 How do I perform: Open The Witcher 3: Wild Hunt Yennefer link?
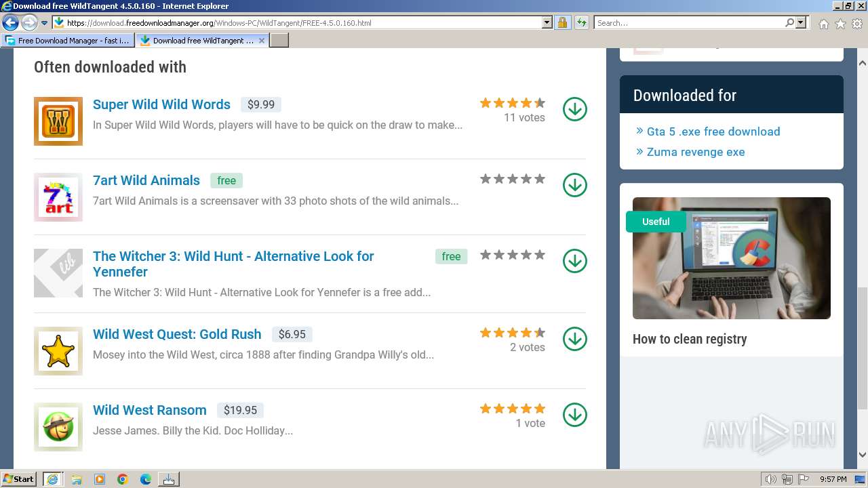233,264
